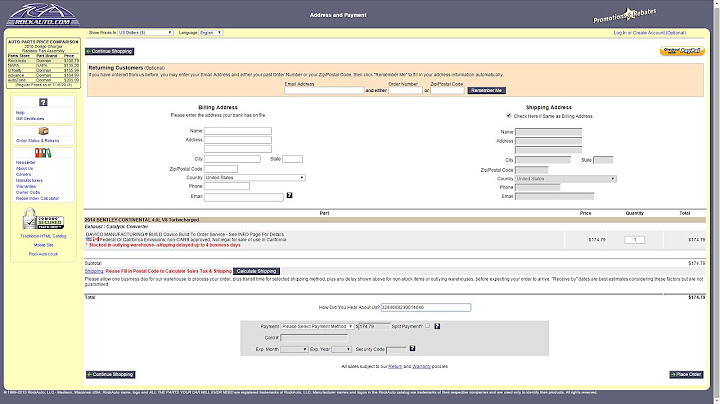
Task: Toggle Check Here if Same as Billing Address
Action: point(509,116)
